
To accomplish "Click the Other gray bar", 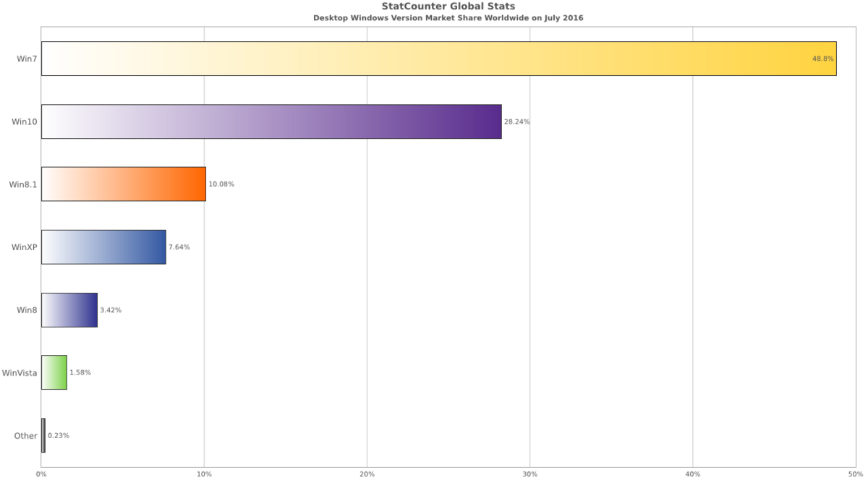I will pos(43,435).
